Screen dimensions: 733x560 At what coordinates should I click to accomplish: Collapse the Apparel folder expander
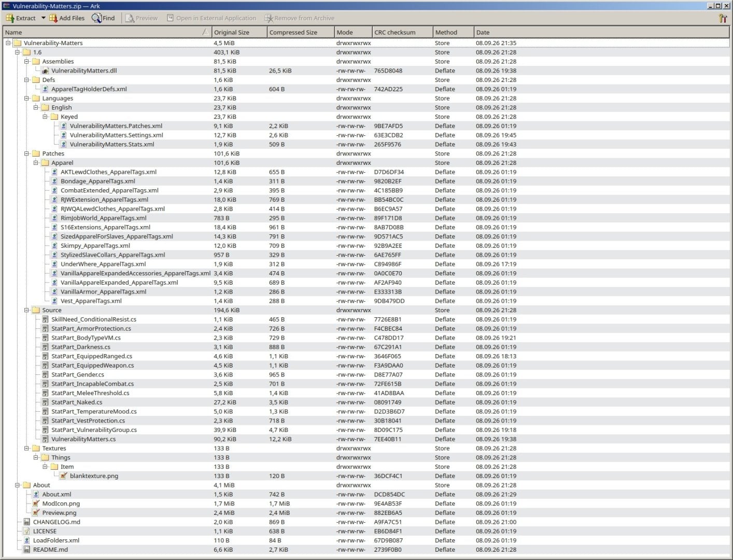[36, 163]
